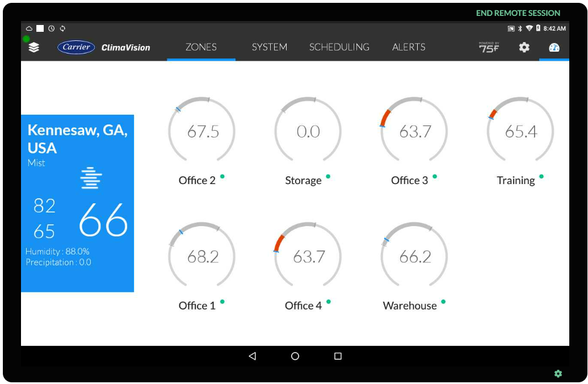Click the Office 2 label

(x=197, y=181)
